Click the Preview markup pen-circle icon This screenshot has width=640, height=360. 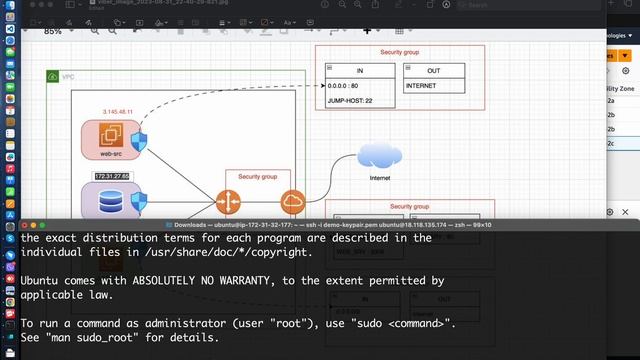click(x=446, y=4)
